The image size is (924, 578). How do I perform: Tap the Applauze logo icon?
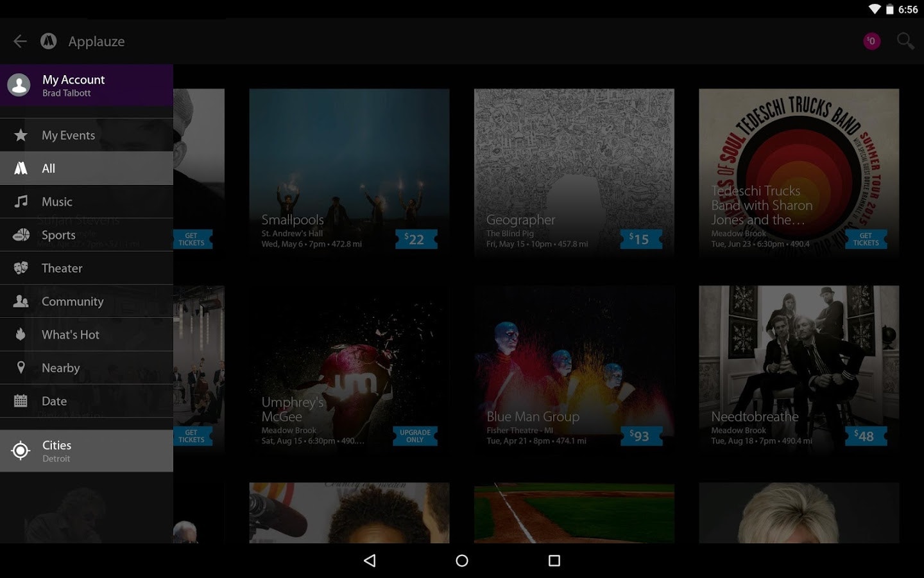tap(49, 41)
